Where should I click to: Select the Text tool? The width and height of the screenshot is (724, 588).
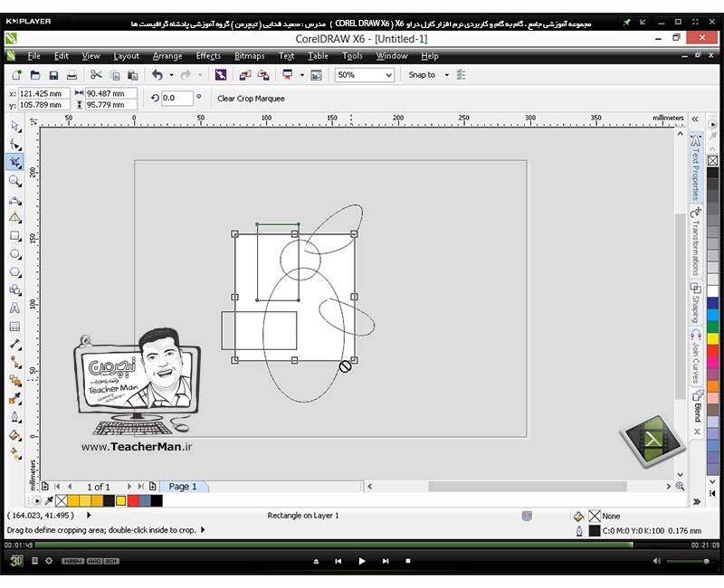point(14,308)
